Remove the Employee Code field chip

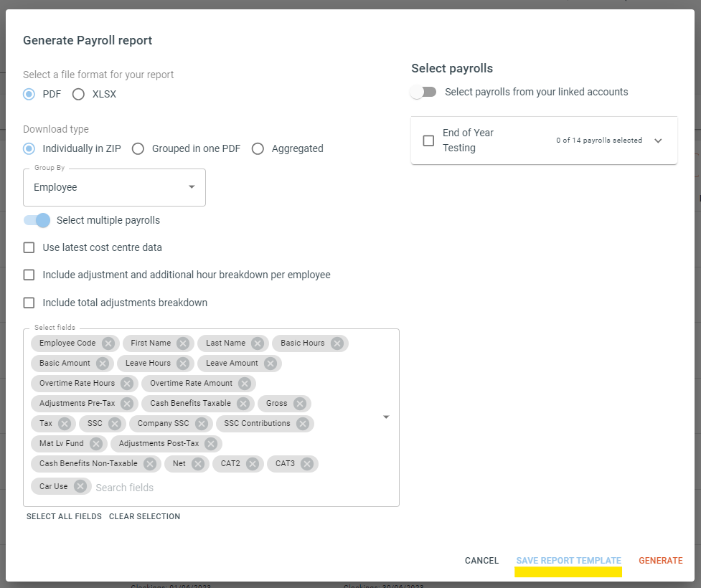108,343
